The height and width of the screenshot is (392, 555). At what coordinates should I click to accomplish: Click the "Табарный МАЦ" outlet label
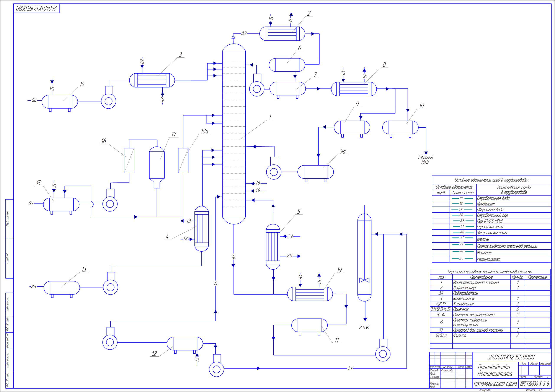tap(425, 160)
